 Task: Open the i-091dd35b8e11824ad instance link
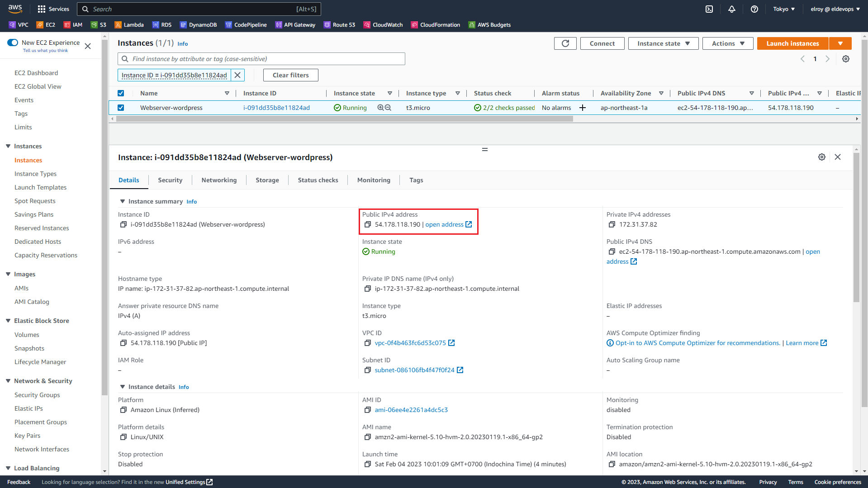(x=276, y=108)
